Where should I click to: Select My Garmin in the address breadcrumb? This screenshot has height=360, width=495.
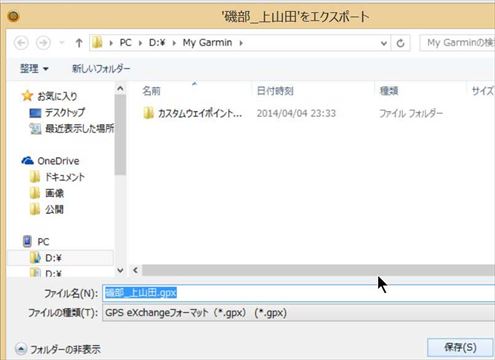pos(207,43)
